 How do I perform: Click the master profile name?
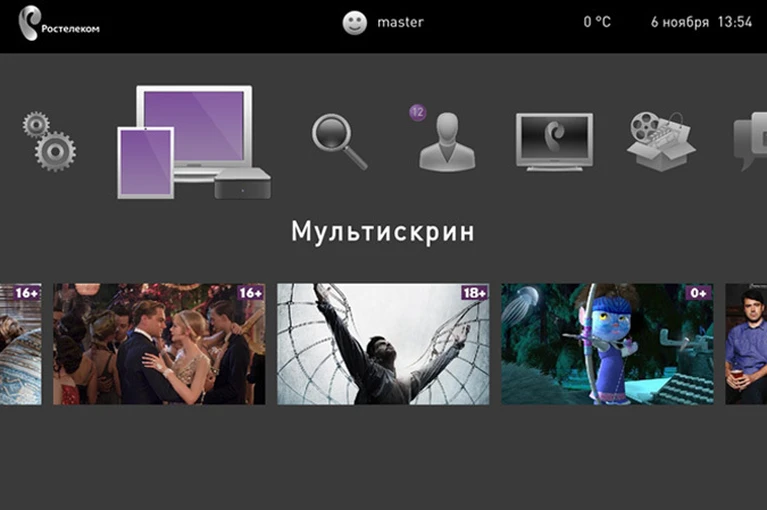coord(400,22)
